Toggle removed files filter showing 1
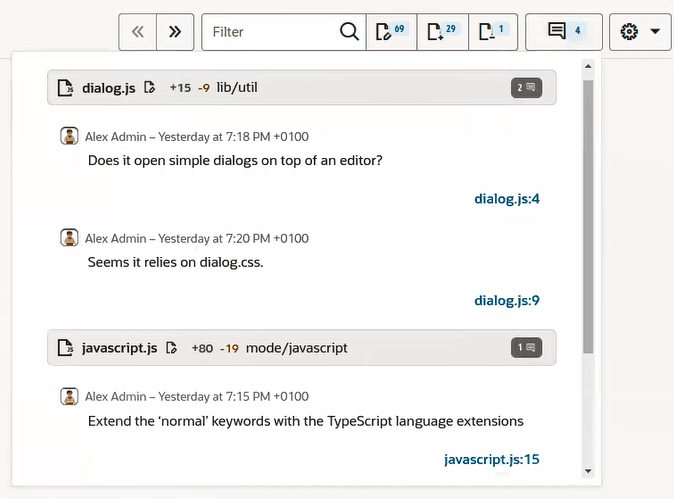 tap(493, 32)
